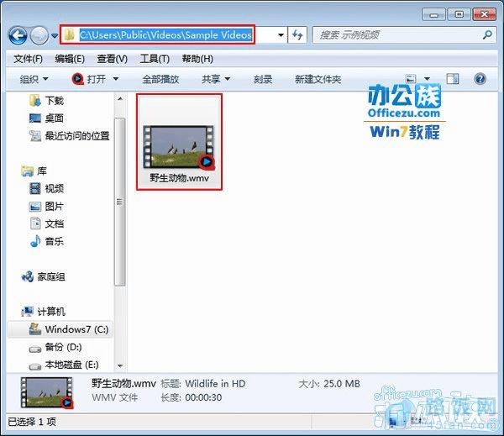Click the change view icon

pos(411,79)
